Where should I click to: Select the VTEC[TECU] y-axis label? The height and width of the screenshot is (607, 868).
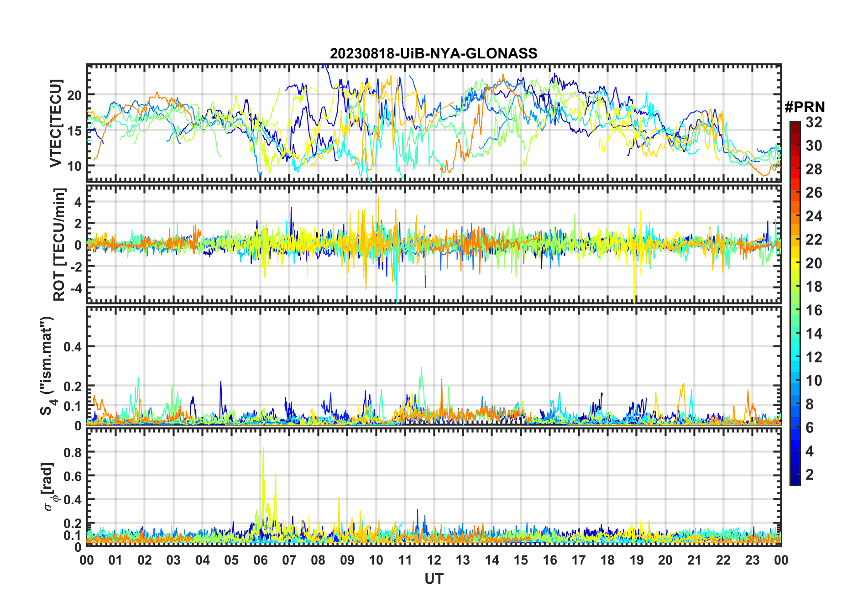click(x=56, y=123)
